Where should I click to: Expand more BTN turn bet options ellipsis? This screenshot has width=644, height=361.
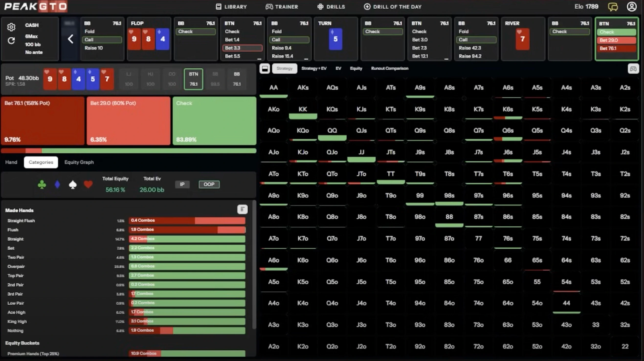tap(446, 59)
